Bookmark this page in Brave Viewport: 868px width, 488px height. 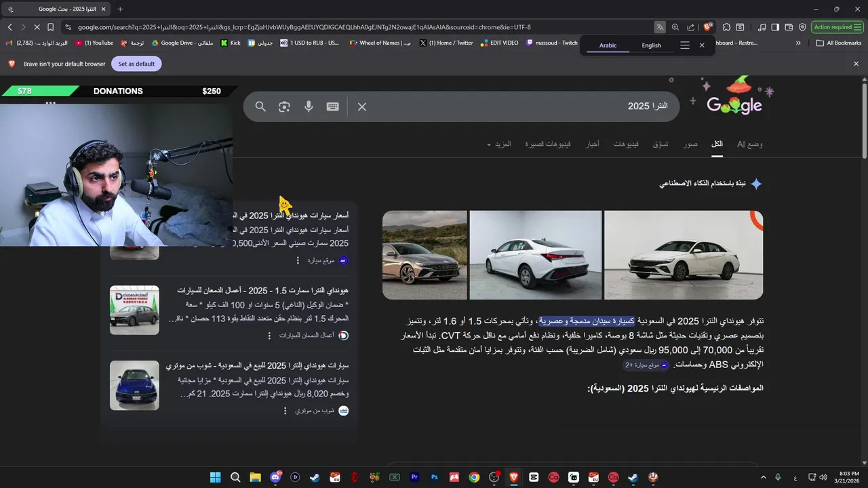50,27
